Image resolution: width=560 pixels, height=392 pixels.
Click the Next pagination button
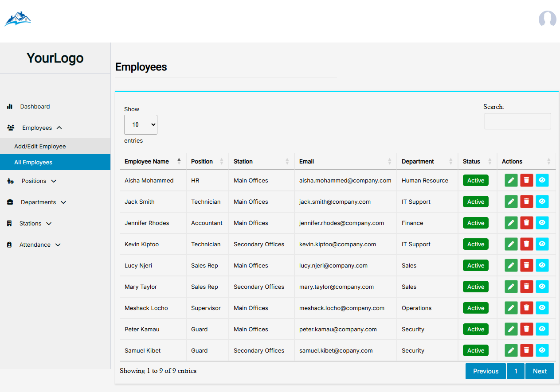click(540, 371)
